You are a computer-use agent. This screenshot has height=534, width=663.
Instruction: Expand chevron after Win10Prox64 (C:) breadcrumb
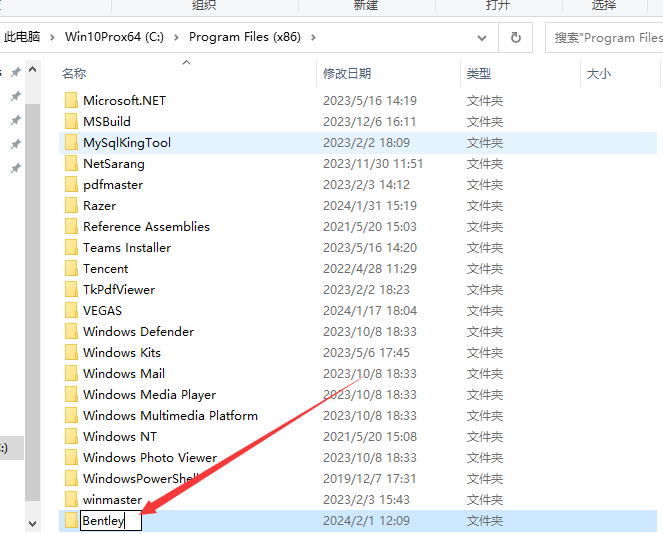coord(177,38)
